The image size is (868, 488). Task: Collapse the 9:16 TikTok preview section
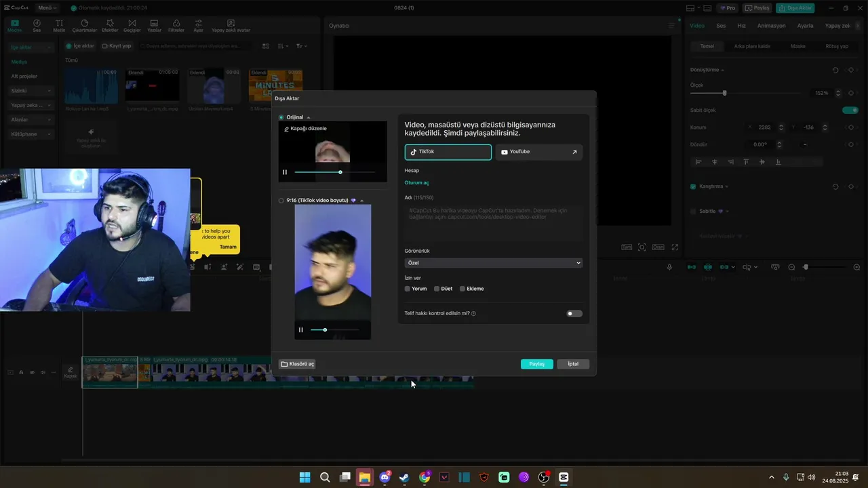click(362, 201)
